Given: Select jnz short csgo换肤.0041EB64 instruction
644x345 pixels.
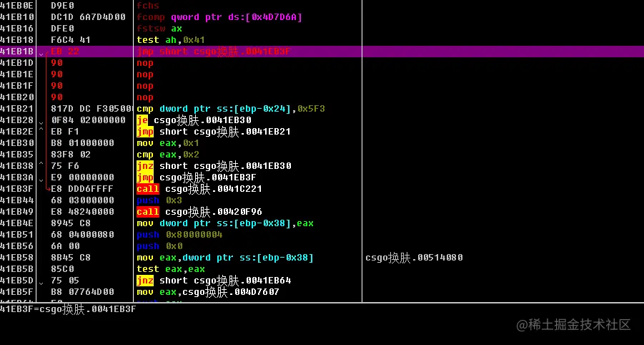Looking at the screenshot, I should click(214, 281).
